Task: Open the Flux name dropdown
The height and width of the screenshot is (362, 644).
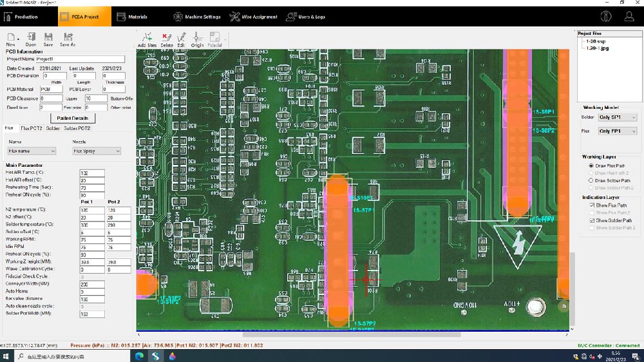Action: 32,151
